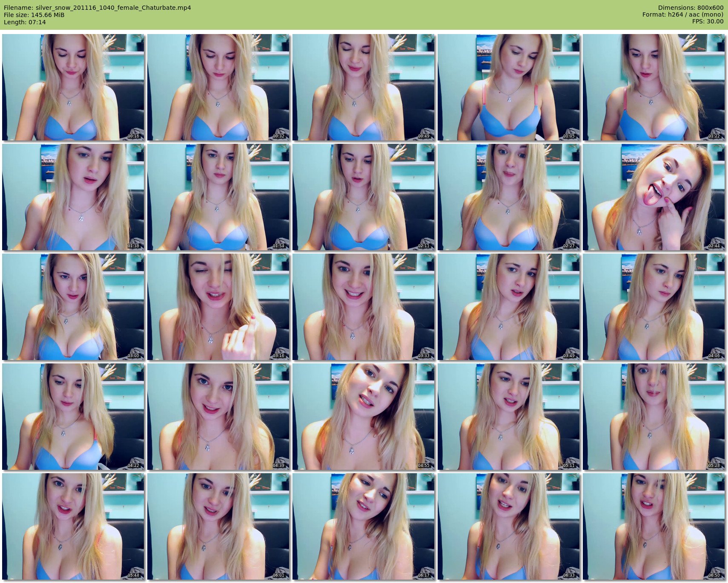Open the thumbnail stamped 00:16

pos(73,87)
